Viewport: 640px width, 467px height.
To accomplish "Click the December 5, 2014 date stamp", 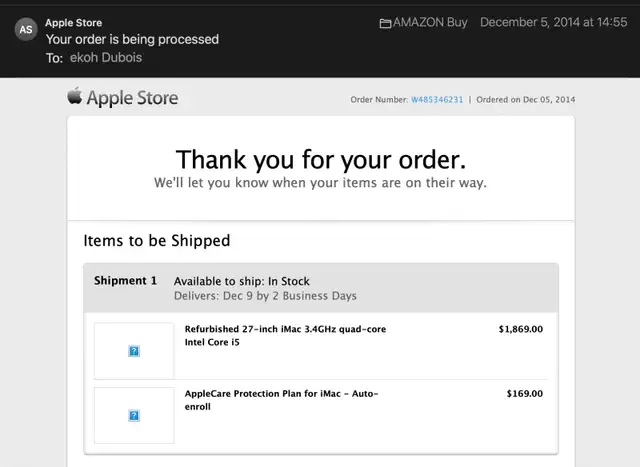I will coord(553,22).
